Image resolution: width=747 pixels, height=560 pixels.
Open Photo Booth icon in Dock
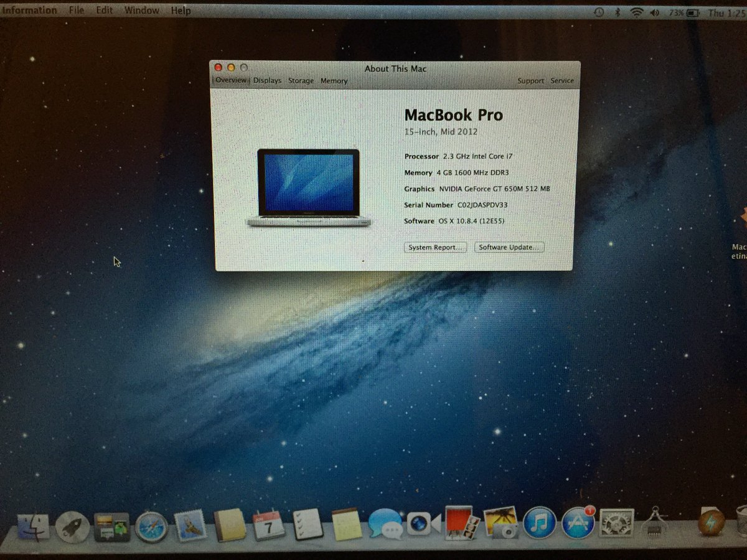coord(463,523)
